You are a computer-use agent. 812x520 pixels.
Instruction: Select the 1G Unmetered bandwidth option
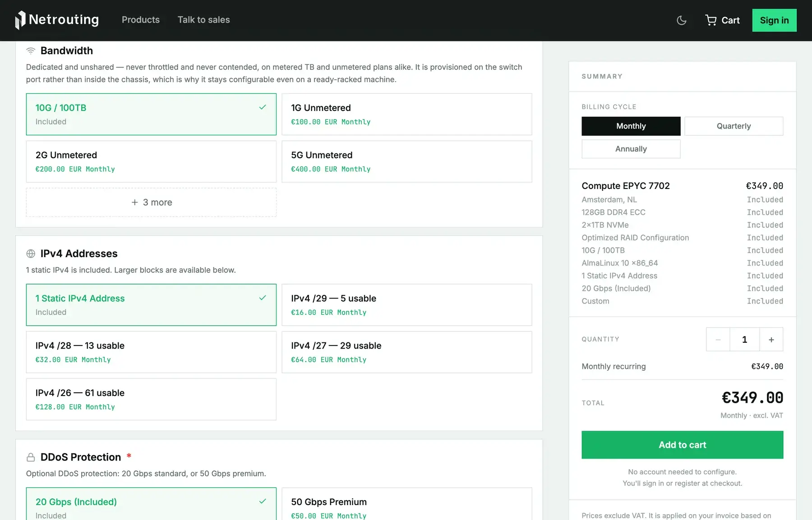tap(407, 115)
